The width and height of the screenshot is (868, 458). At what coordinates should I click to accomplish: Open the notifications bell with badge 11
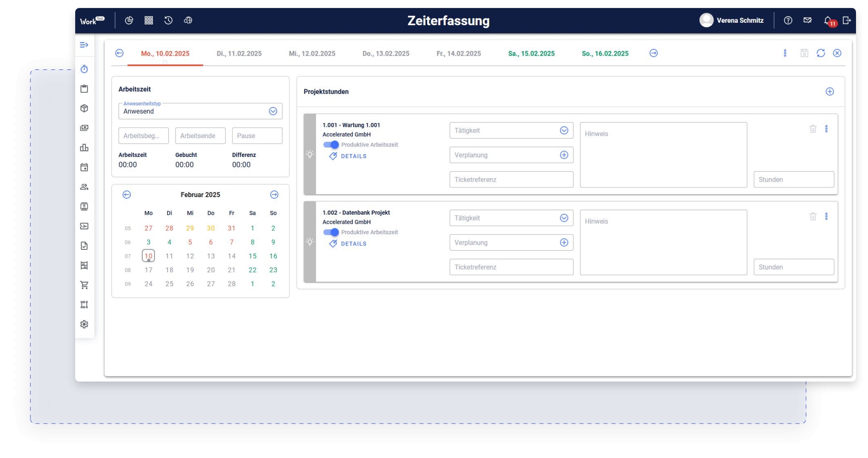[828, 20]
